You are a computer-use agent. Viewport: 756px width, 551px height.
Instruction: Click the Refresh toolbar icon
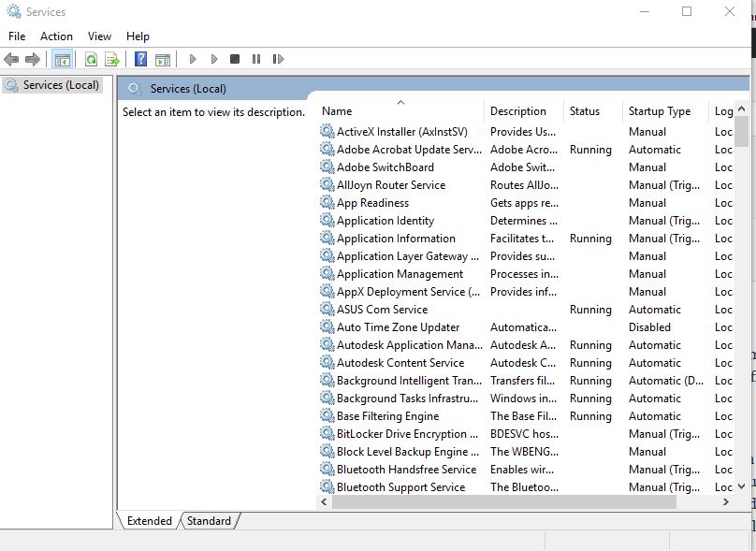[x=91, y=60]
